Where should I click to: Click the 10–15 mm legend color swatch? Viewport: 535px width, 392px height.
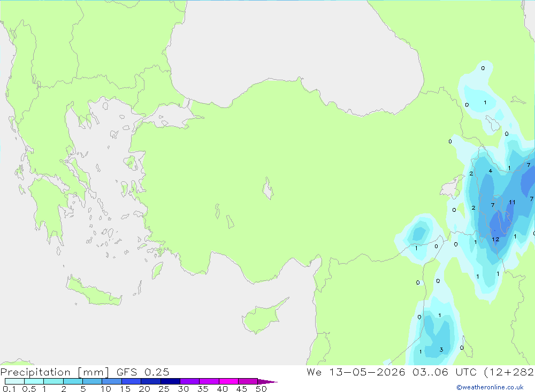point(112,381)
